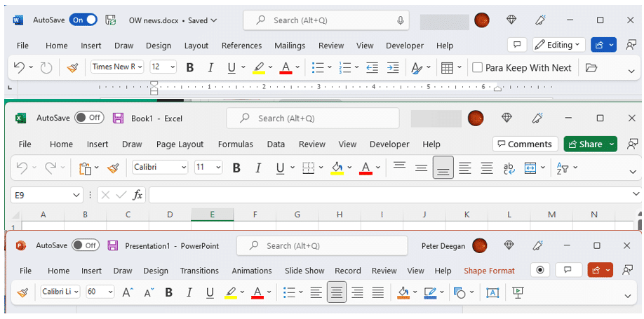The image size is (644, 319).
Task: Select Excel column header G
Action: pyautogui.click(x=297, y=214)
